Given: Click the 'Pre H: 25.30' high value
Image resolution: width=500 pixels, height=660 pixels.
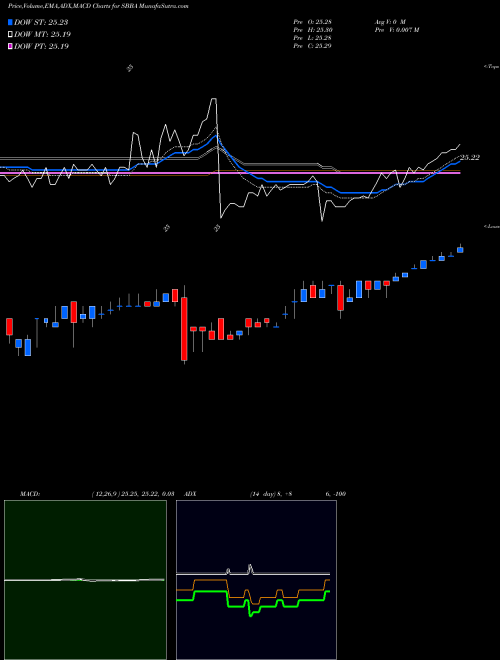Looking at the screenshot, I should (x=312, y=30).
